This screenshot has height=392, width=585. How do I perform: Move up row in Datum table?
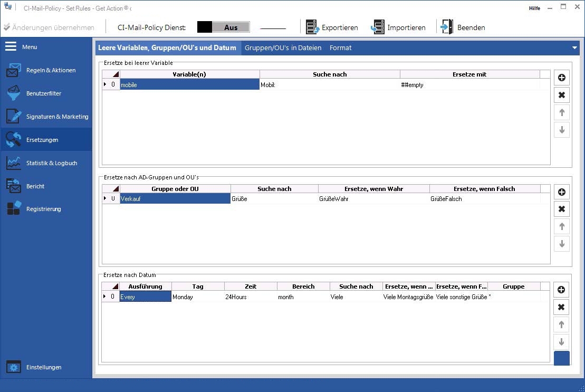point(561,324)
